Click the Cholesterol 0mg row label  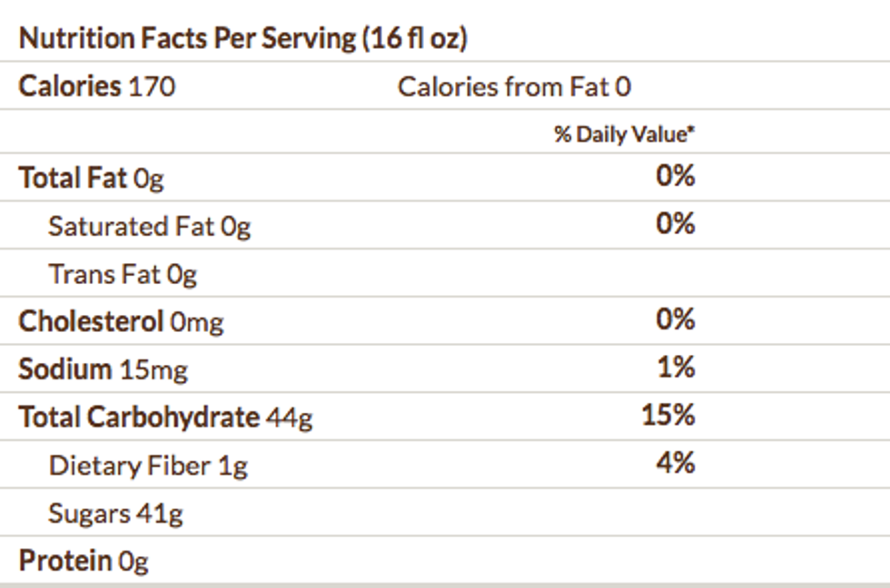point(121,321)
